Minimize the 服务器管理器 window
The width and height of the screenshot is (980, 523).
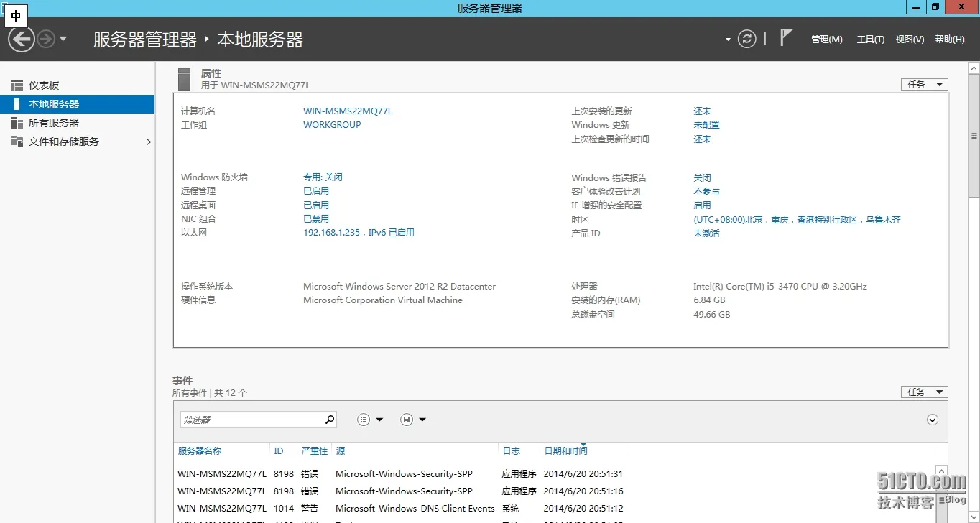[915, 7]
